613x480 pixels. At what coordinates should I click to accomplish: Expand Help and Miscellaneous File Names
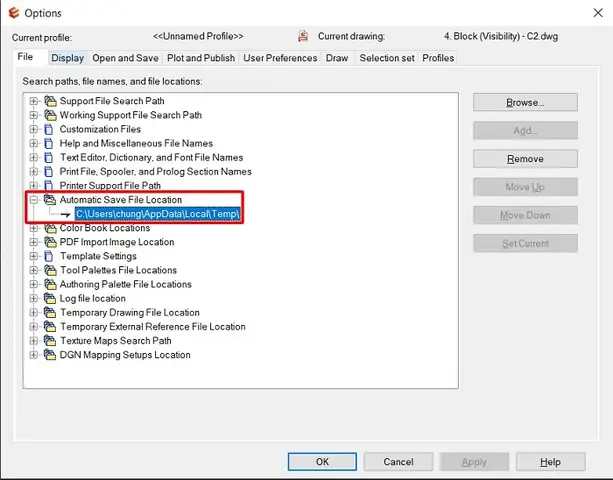(x=34, y=143)
